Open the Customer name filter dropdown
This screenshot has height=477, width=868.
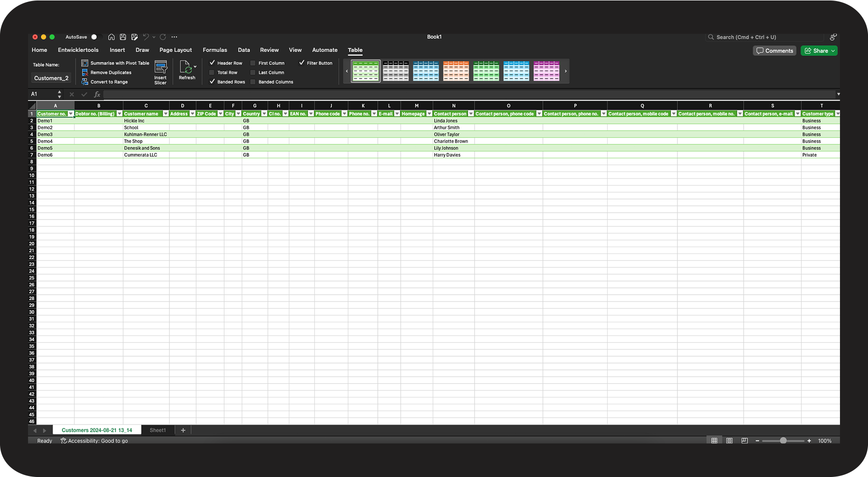166,113
